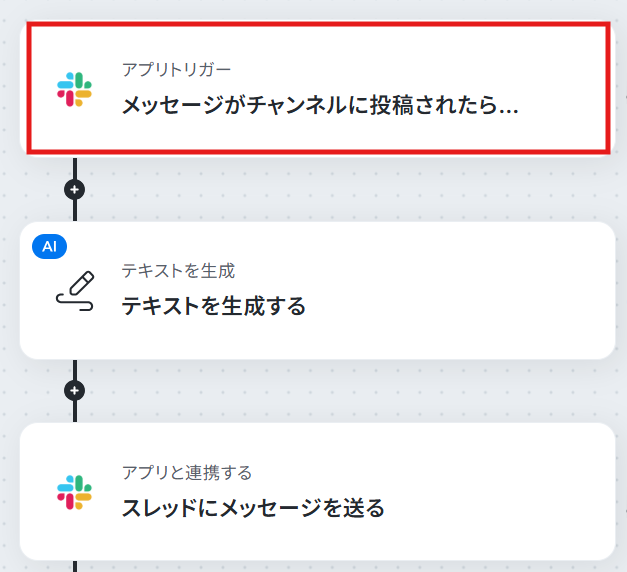Viewport: 627px width, 572px height.
Task: Click the Slack logo in the app trigger card
Action: point(74,89)
